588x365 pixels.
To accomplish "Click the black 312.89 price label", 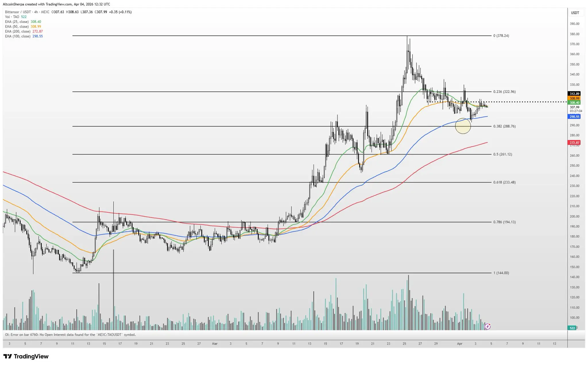I will (575, 94).
